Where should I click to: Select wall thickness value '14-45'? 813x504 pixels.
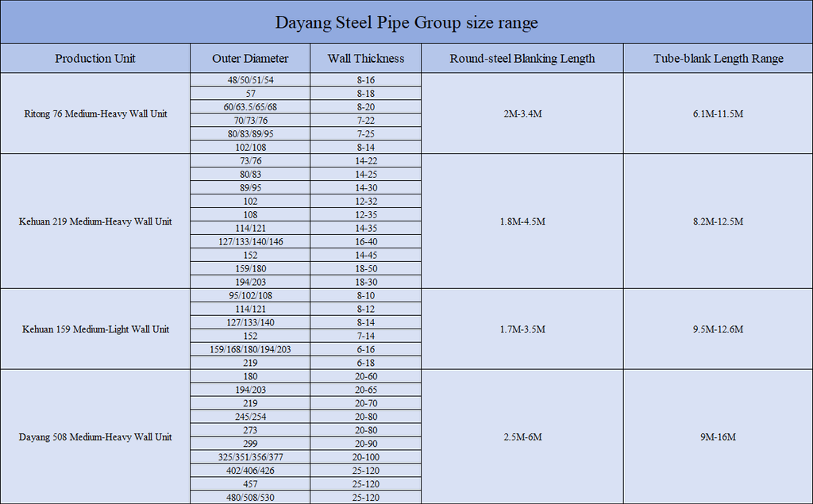point(366,255)
